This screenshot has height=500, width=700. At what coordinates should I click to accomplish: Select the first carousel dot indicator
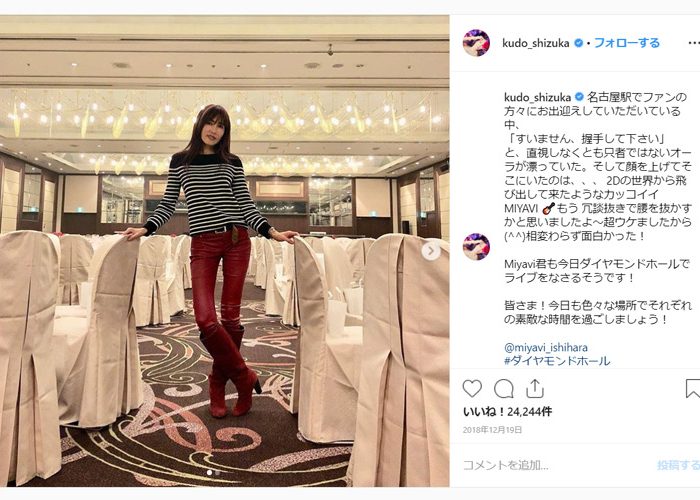tap(209, 472)
